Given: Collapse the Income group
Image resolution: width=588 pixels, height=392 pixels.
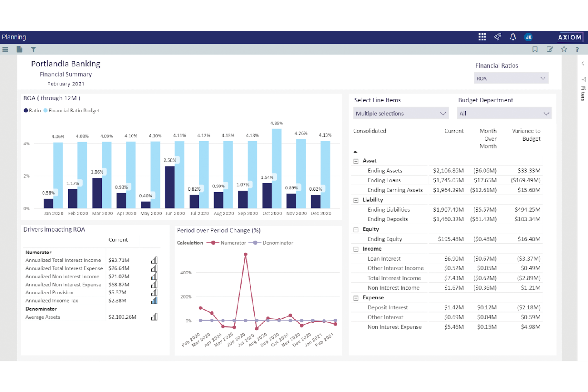Looking at the screenshot, I should [x=356, y=249].
